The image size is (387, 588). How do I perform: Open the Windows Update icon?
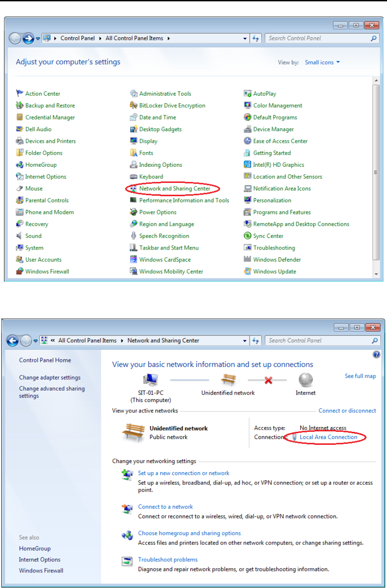pos(248,271)
